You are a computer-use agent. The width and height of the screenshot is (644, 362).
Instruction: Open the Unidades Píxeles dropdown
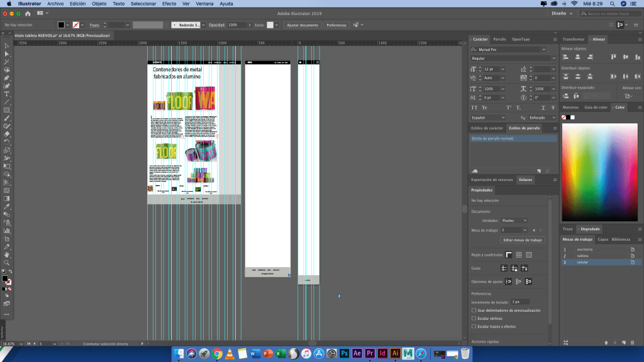[x=514, y=221]
